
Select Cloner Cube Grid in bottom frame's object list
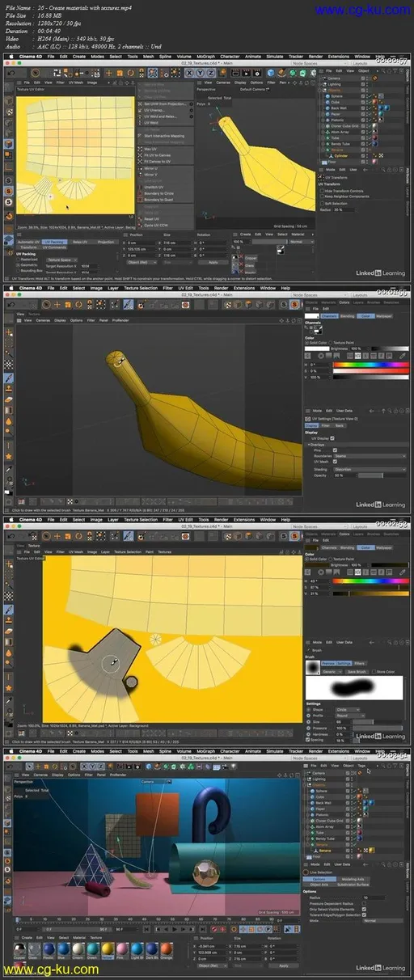tap(329, 821)
